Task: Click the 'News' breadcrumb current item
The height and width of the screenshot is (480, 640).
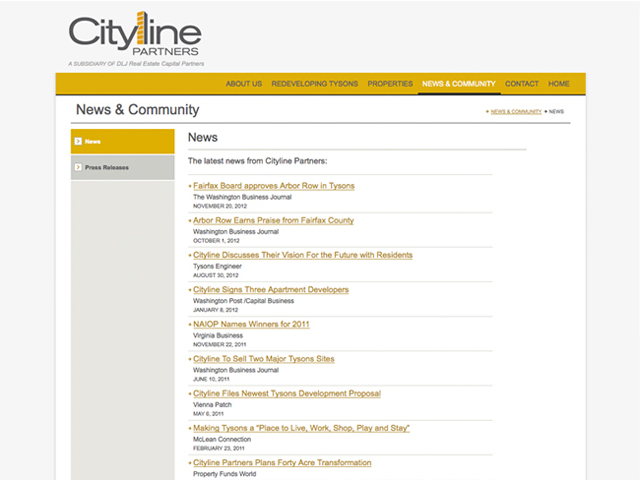Action: [556, 111]
